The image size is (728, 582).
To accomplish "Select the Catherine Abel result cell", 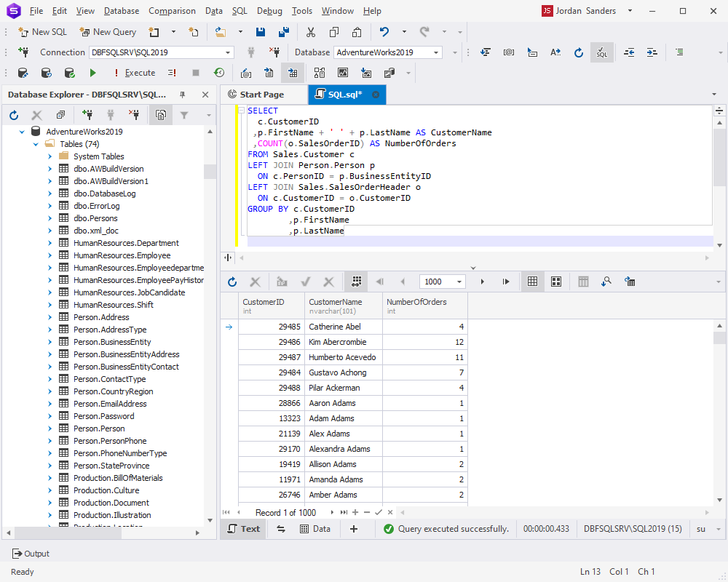I will click(x=334, y=327).
